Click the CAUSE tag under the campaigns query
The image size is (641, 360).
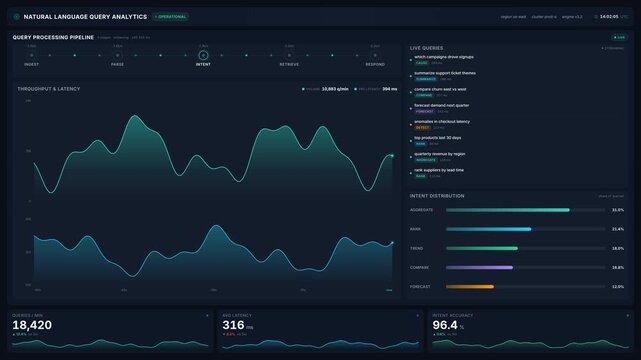pos(421,63)
